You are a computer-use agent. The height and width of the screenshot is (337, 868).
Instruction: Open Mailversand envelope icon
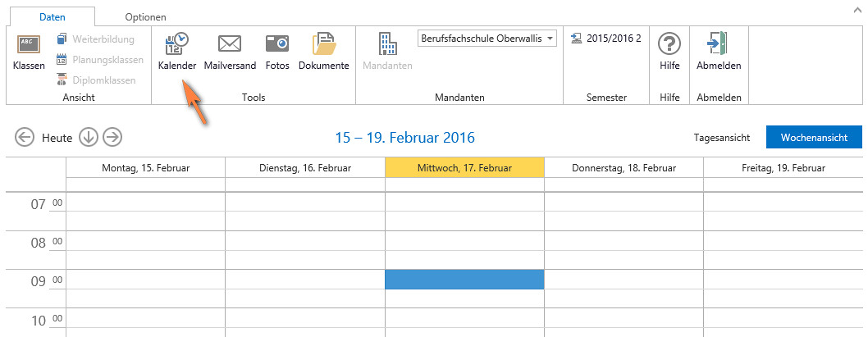(230, 44)
